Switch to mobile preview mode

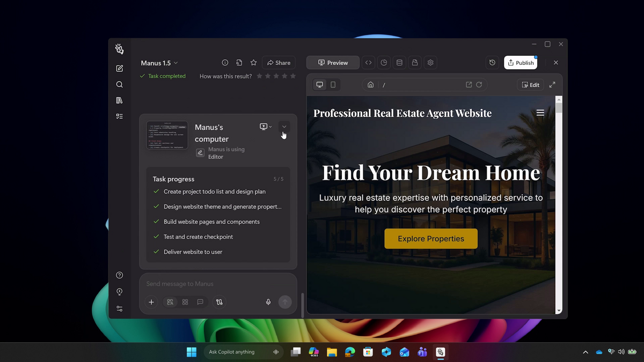point(333,85)
